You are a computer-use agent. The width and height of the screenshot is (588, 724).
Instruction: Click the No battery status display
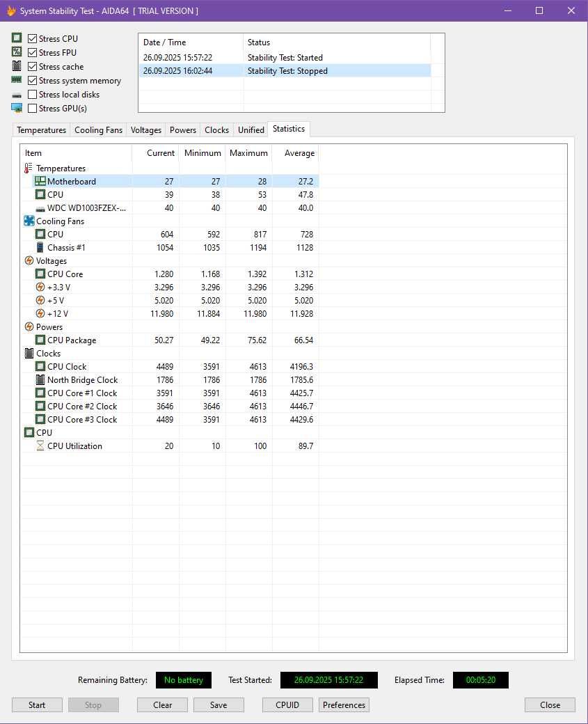tap(183, 679)
